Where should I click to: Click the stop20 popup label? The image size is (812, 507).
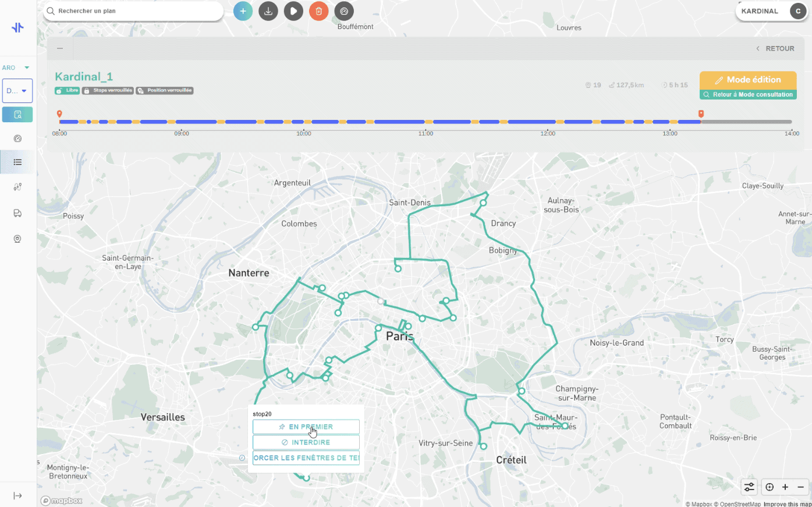pos(262,414)
